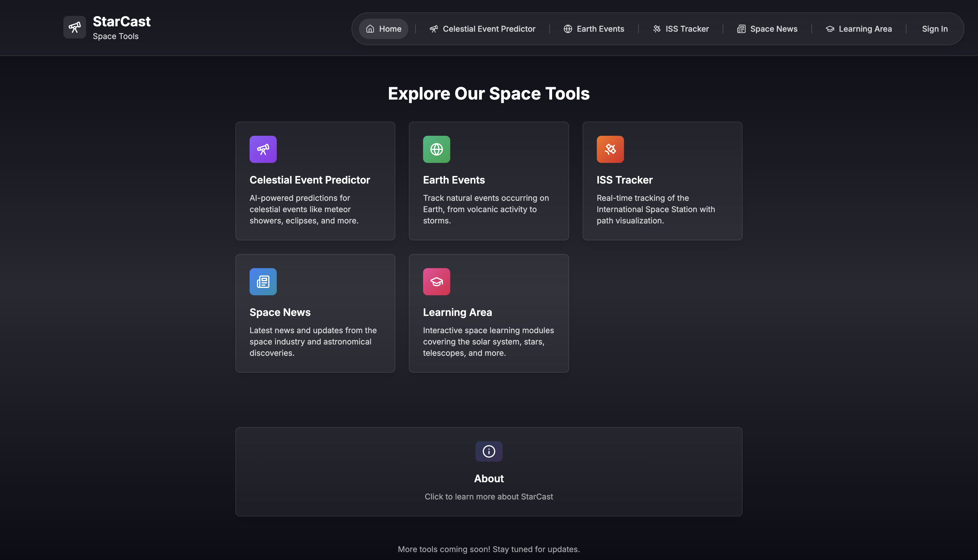This screenshot has height=560, width=978.
Task: Click the blue newspaper Space News icon
Action: (263, 281)
